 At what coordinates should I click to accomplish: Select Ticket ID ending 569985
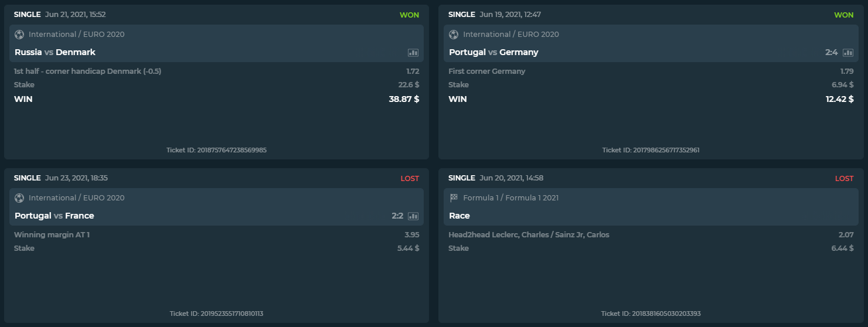pos(216,150)
